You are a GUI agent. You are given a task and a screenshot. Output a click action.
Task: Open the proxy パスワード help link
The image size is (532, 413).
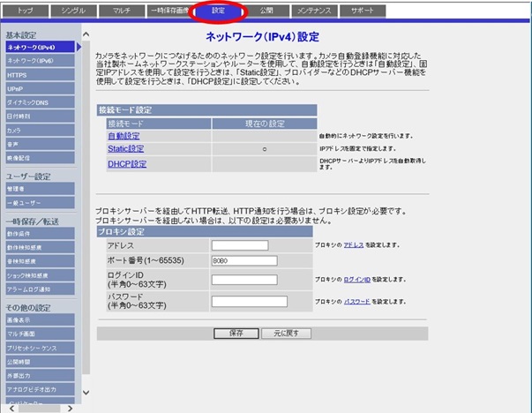357,301
